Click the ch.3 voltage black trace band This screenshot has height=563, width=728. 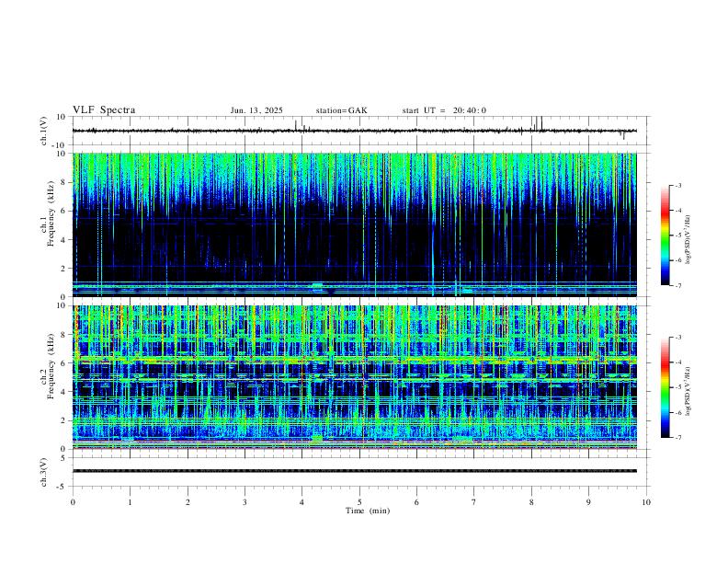[x=355, y=471]
